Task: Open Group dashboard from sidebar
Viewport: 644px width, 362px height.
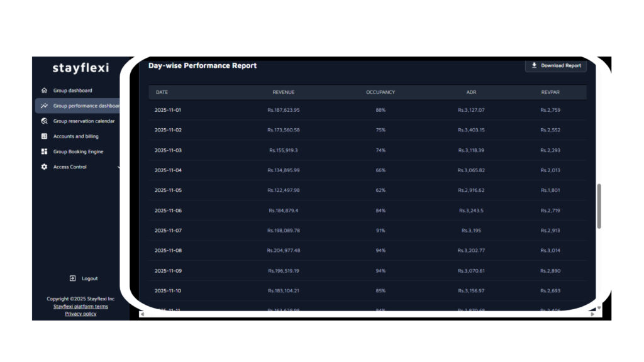Action: 72,90
